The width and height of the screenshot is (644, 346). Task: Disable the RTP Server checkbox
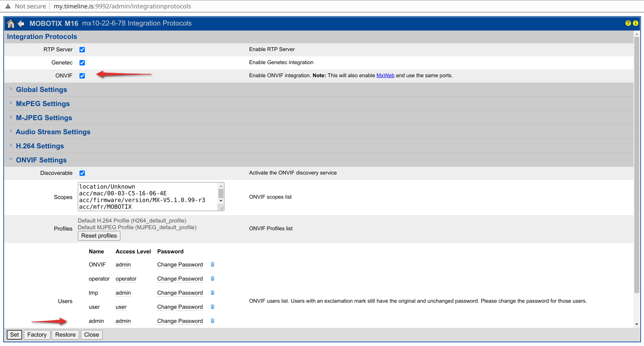coord(82,49)
